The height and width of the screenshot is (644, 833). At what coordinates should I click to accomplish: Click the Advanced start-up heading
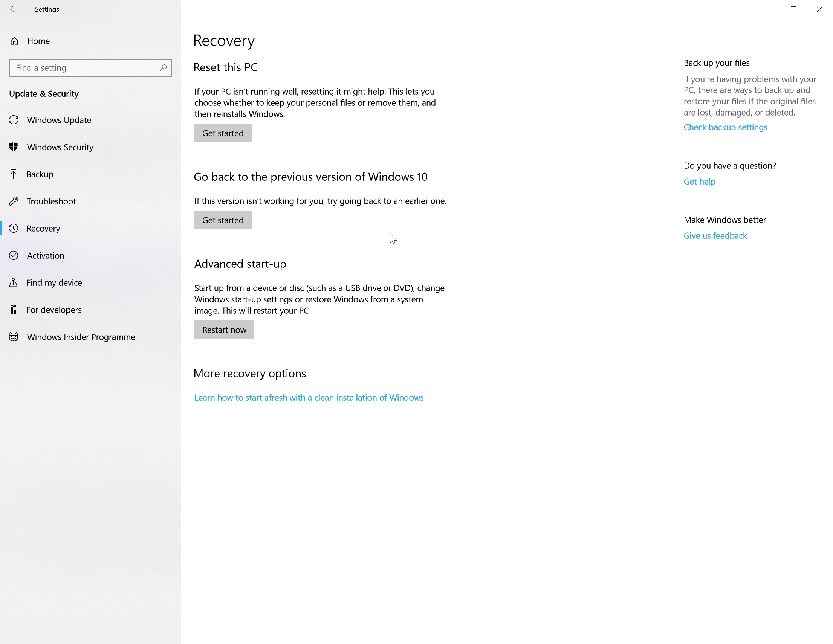(x=240, y=264)
